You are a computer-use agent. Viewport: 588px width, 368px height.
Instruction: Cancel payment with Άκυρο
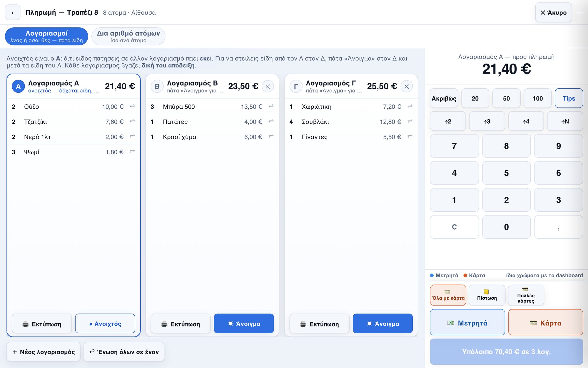point(554,13)
